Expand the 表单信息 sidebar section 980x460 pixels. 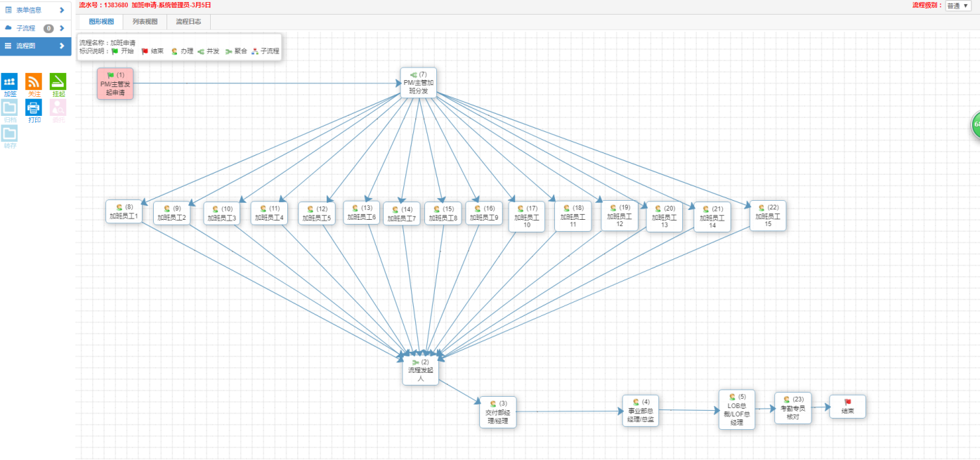tap(36, 10)
